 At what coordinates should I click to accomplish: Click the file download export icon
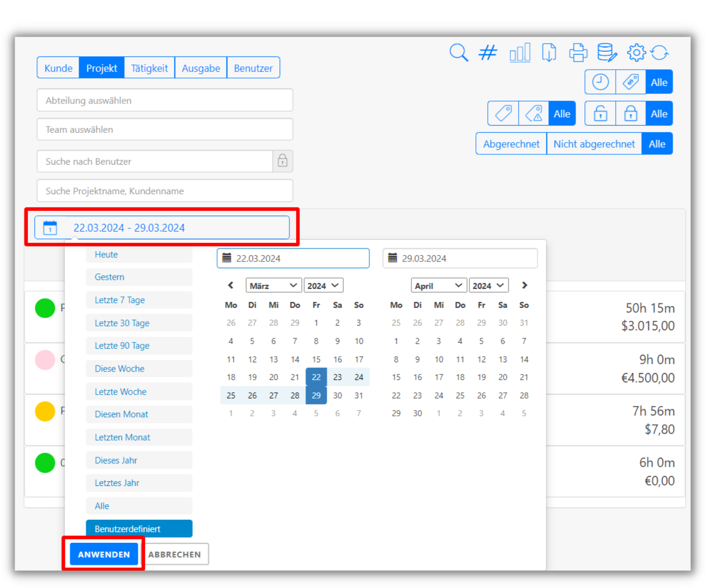click(549, 53)
